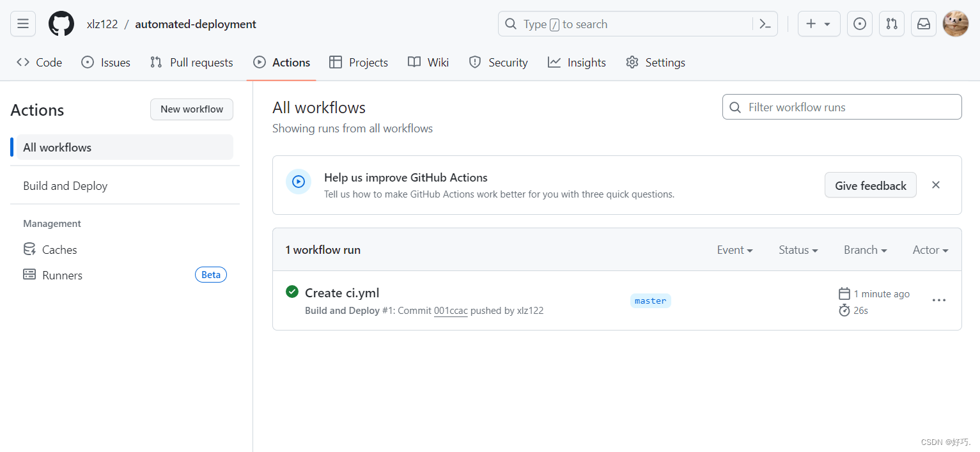The width and height of the screenshot is (980, 452).
Task: Open the user avatar menu
Action: tap(956, 24)
